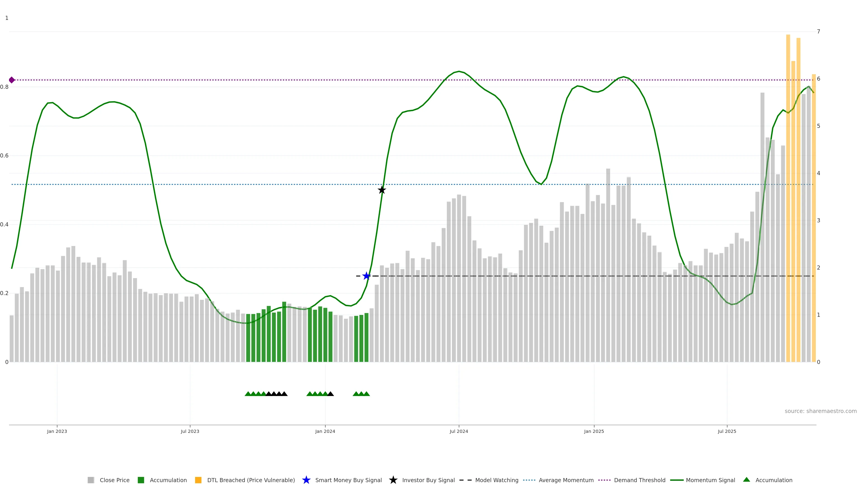868x488 pixels.
Task: Click the green Accumulation color swatch in legend
Action: [141, 480]
